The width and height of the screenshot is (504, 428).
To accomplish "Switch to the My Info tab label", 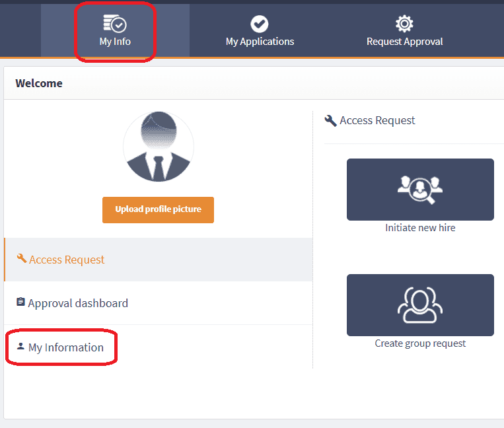I will pyautogui.click(x=115, y=41).
